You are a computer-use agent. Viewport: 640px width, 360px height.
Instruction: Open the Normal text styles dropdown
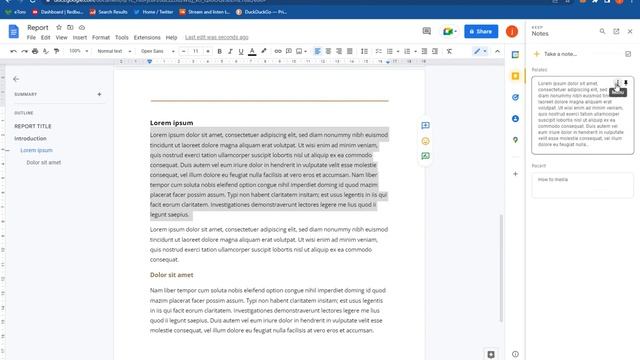click(114, 51)
